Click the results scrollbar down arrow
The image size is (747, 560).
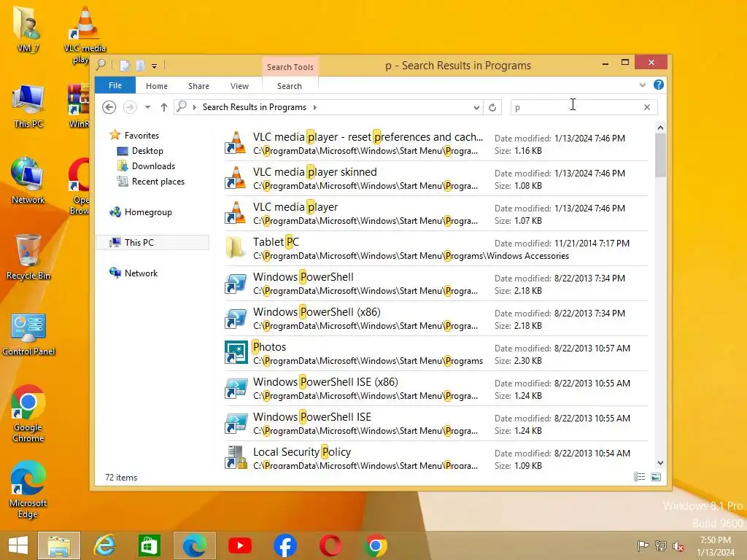(660, 463)
